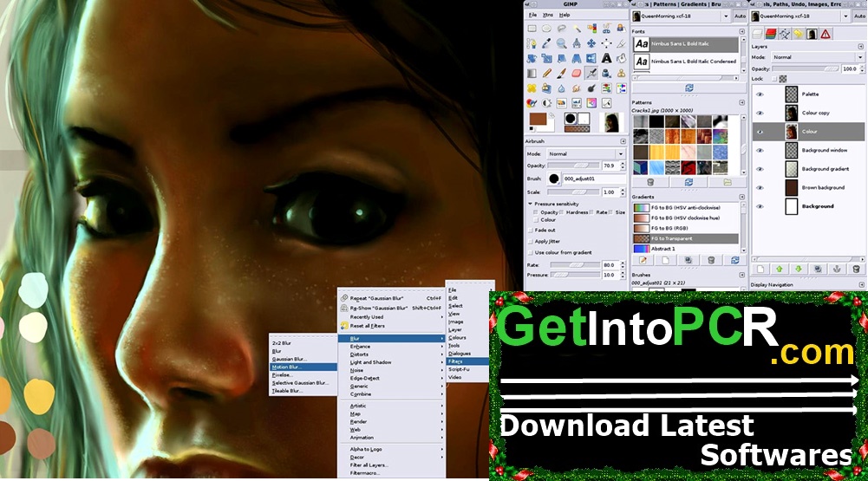Select the Scissors Select tool
Screen dimensions: 868x481
point(607,29)
